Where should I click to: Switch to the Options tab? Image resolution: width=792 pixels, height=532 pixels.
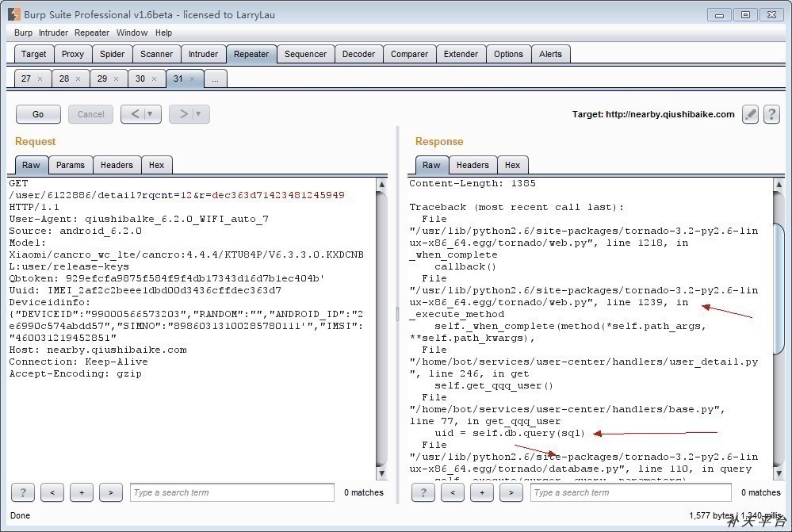point(509,54)
